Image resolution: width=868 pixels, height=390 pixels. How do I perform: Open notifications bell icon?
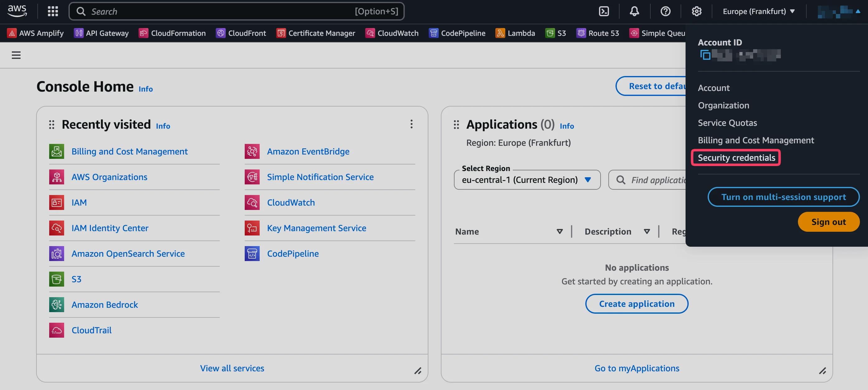coord(634,11)
